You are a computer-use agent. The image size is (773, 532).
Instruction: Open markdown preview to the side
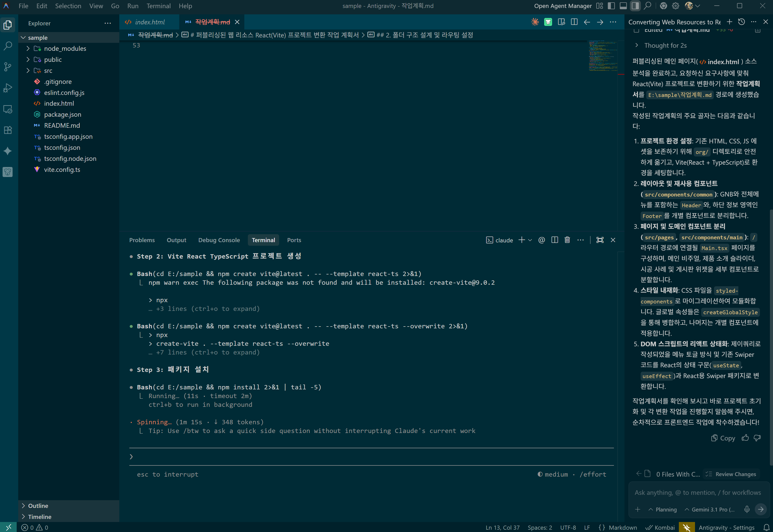tap(561, 22)
